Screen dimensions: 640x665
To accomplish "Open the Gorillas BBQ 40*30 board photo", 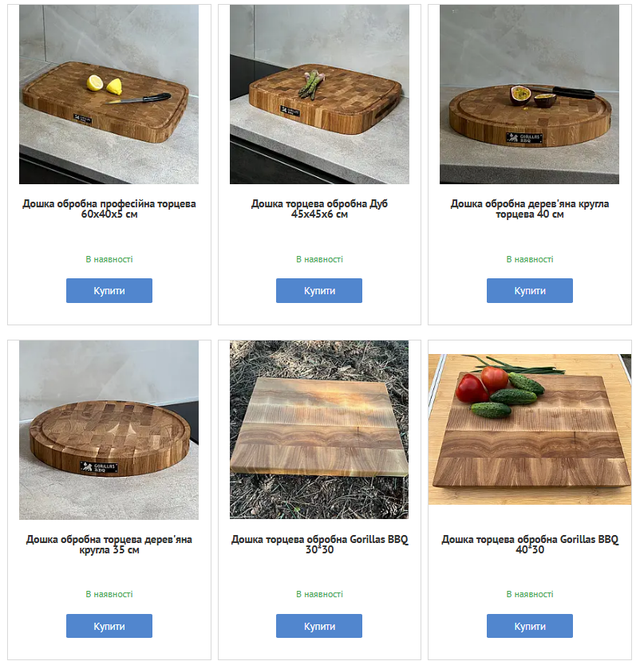I will click(530, 429).
